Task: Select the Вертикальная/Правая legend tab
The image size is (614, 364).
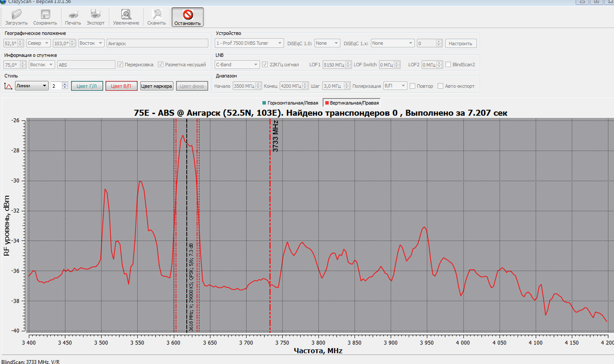Action: [352, 103]
